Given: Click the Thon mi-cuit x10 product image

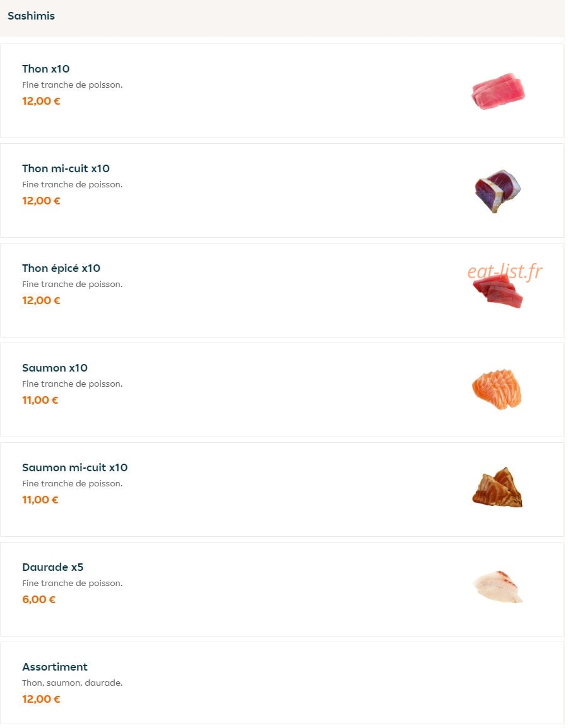Looking at the screenshot, I should point(497,191).
